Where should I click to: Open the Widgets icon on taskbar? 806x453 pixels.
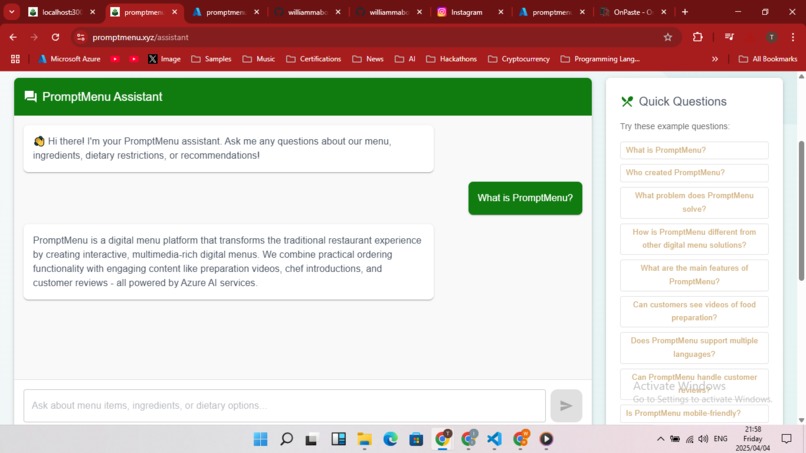coord(338,439)
